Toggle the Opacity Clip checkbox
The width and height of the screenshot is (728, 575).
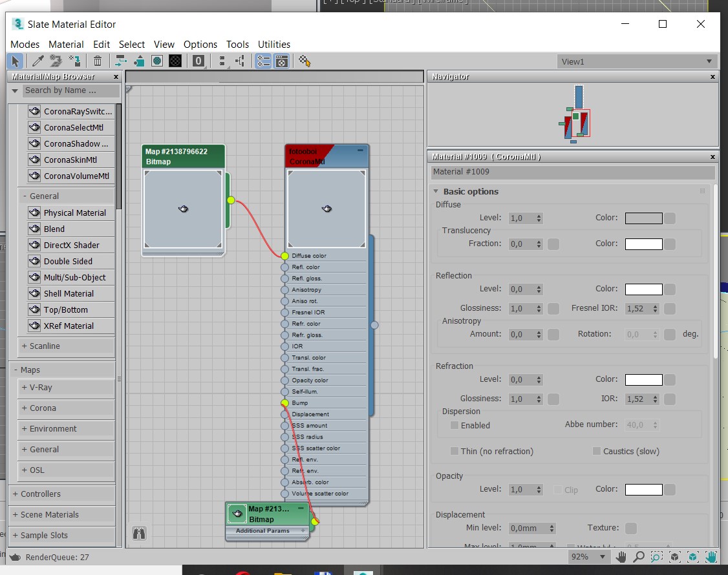coord(557,490)
